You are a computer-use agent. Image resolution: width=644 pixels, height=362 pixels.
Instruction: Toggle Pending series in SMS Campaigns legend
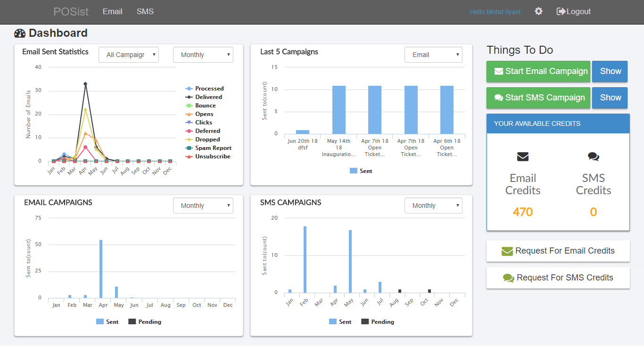pos(382,322)
